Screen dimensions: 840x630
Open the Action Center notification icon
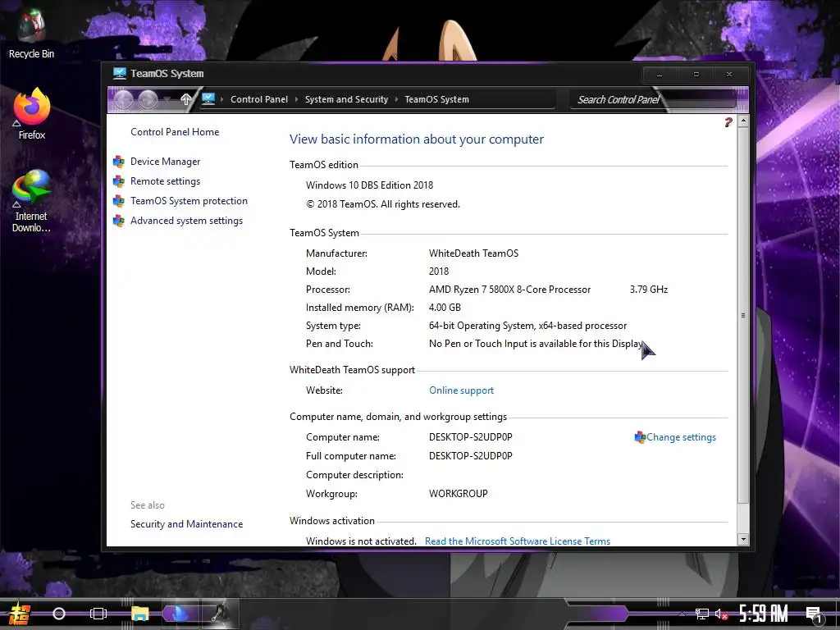[x=815, y=614]
